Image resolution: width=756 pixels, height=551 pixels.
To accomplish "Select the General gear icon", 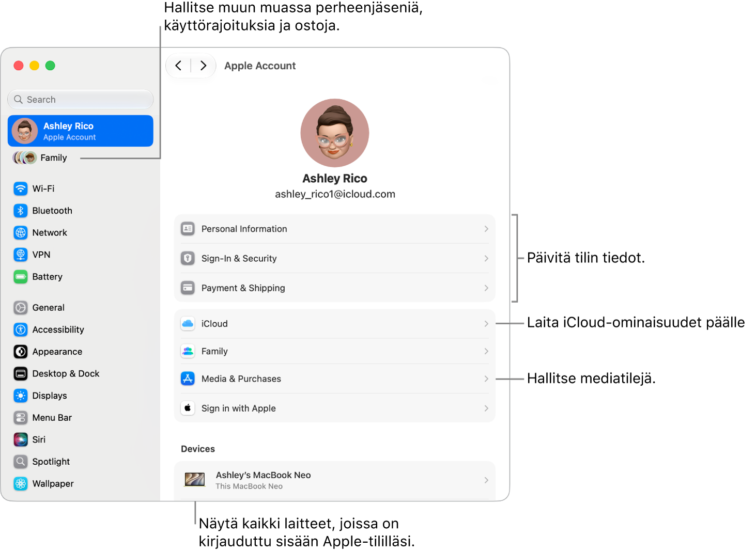I will [21, 308].
